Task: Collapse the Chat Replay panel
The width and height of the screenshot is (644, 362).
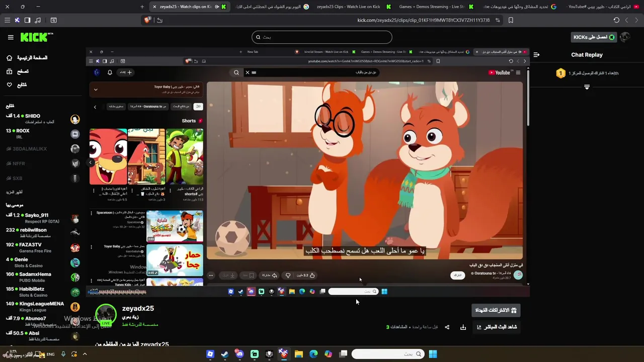Action: [x=536, y=55]
